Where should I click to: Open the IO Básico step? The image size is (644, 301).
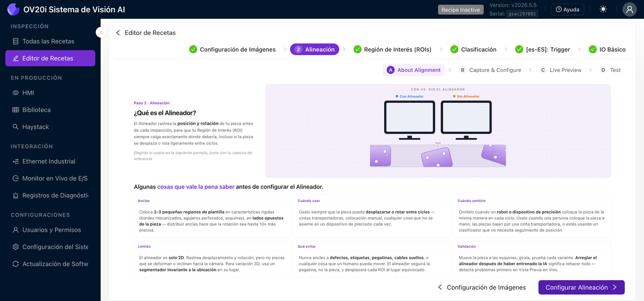(x=607, y=49)
